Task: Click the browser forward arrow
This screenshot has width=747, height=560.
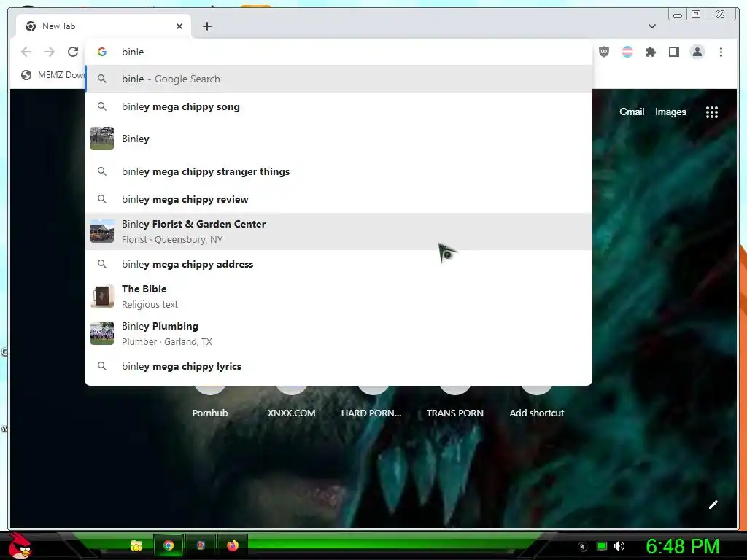Action: point(50,52)
